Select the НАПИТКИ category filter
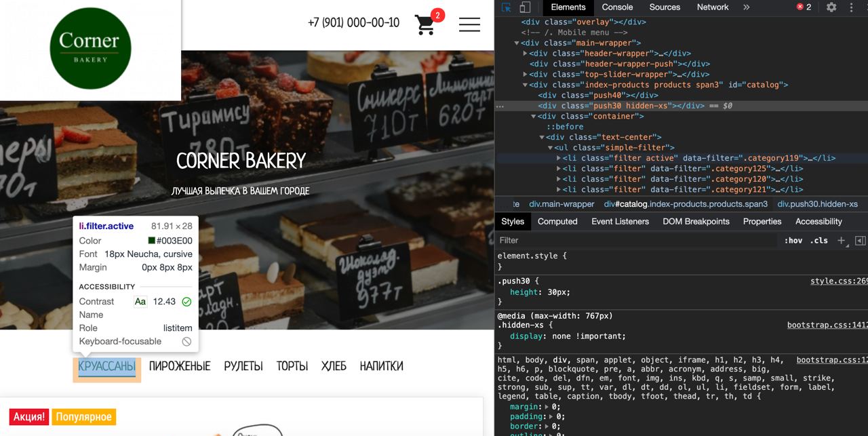 point(382,366)
